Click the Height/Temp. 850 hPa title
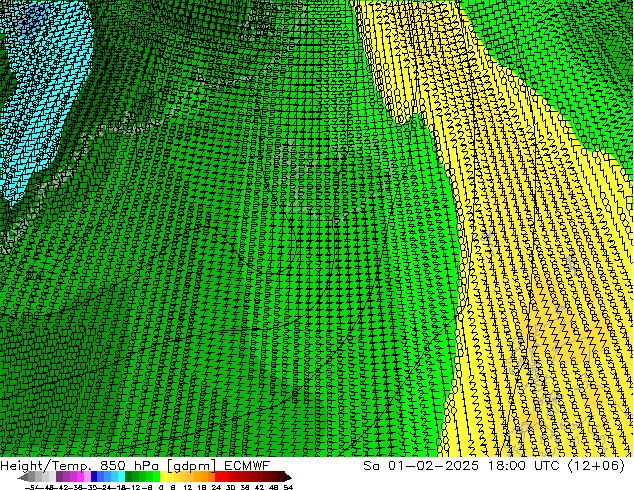 click(82, 466)
